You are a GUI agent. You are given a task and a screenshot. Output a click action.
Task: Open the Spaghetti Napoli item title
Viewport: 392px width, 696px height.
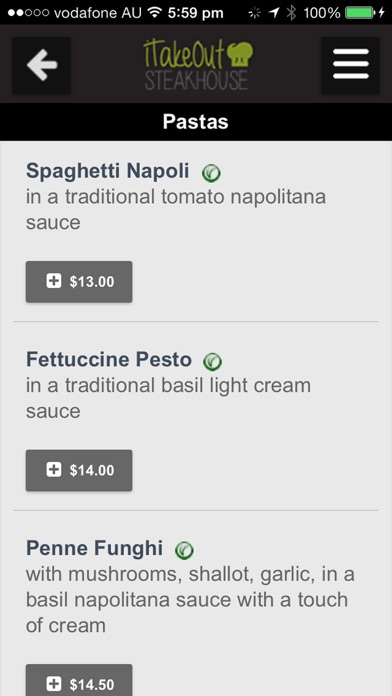click(x=107, y=171)
